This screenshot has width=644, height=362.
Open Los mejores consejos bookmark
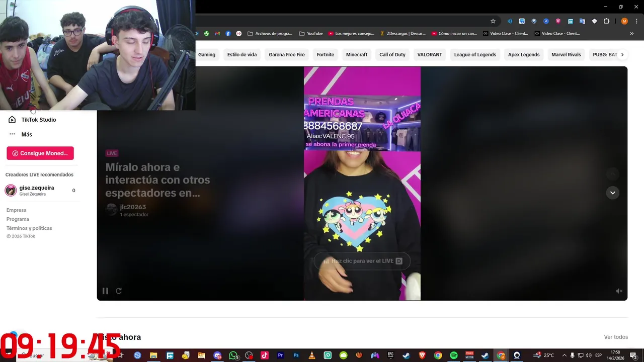[x=351, y=34]
